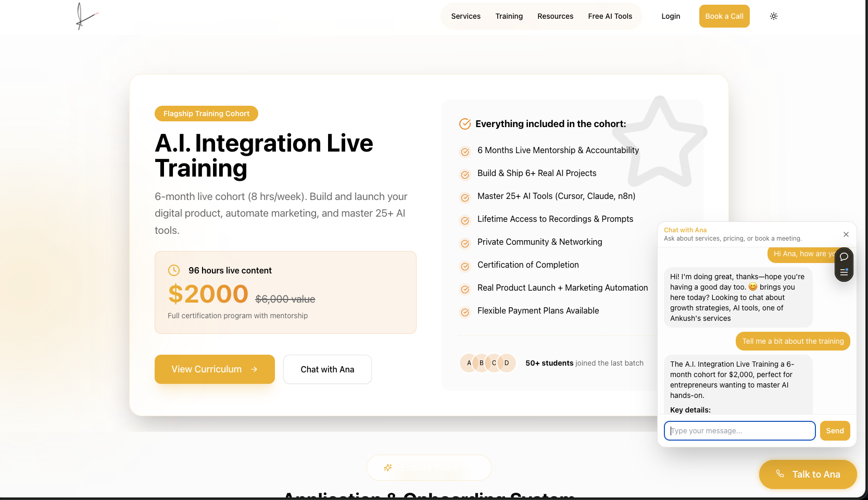Open the Free AI Tools menu
The width and height of the screenshot is (868, 500).
pos(610,16)
